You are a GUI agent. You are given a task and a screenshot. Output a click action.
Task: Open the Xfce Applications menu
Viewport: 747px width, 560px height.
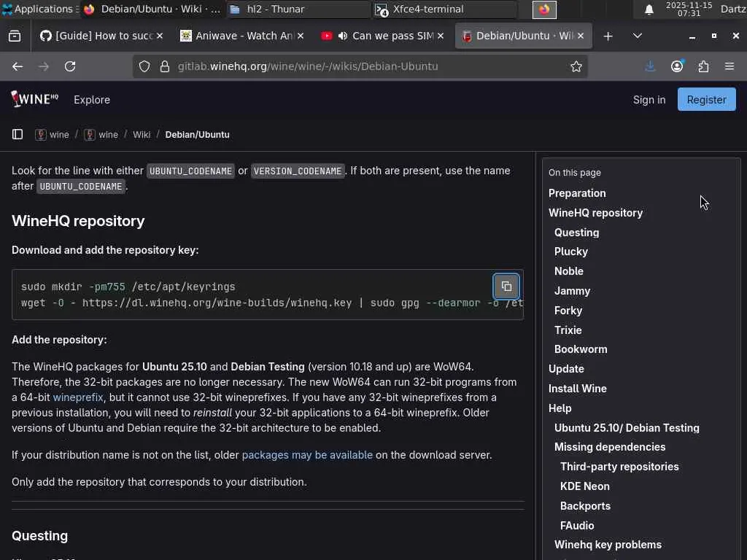[x=39, y=9]
